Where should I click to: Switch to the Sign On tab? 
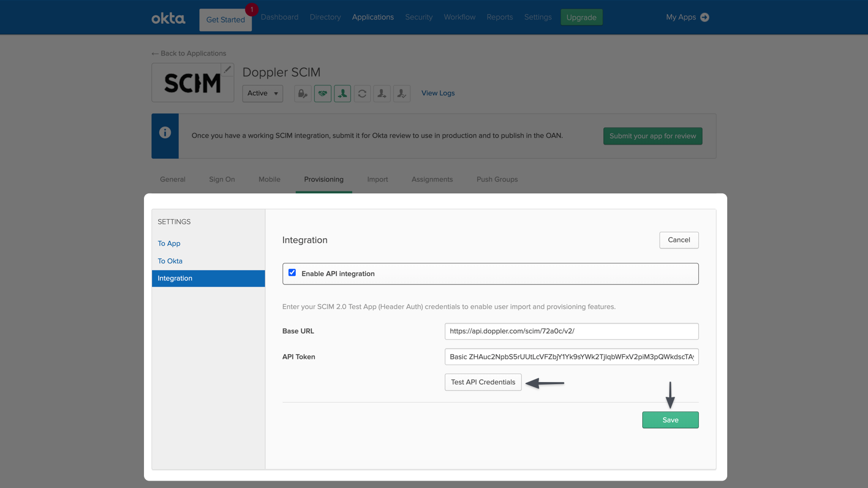[222, 179]
